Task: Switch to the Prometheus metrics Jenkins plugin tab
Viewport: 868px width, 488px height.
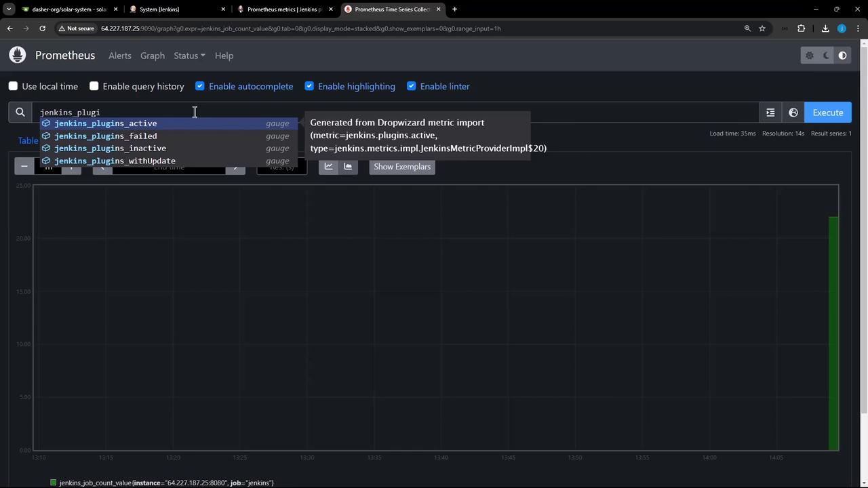Action: coord(285,9)
